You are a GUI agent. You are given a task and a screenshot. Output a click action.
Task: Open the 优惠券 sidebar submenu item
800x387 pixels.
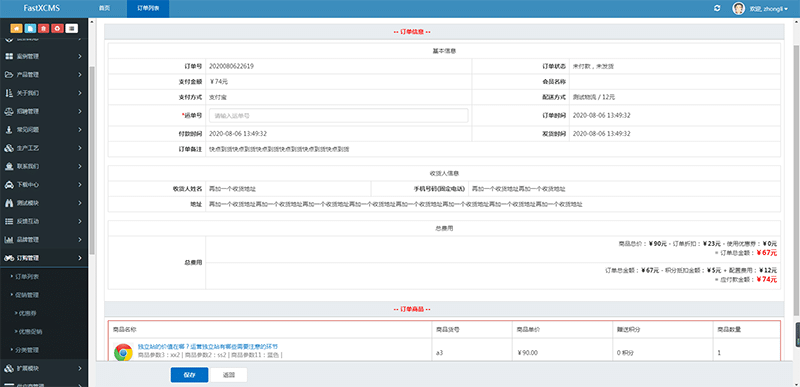click(x=27, y=313)
